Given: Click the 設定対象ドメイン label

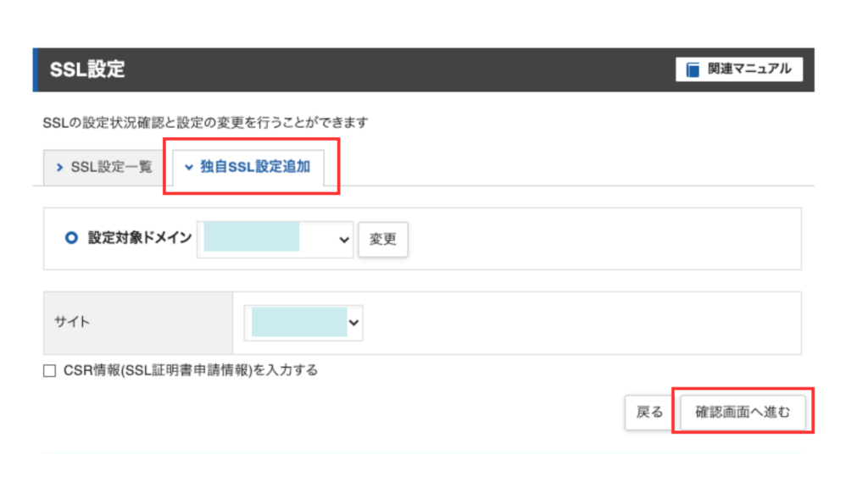Looking at the screenshot, I should tap(140, 238).
